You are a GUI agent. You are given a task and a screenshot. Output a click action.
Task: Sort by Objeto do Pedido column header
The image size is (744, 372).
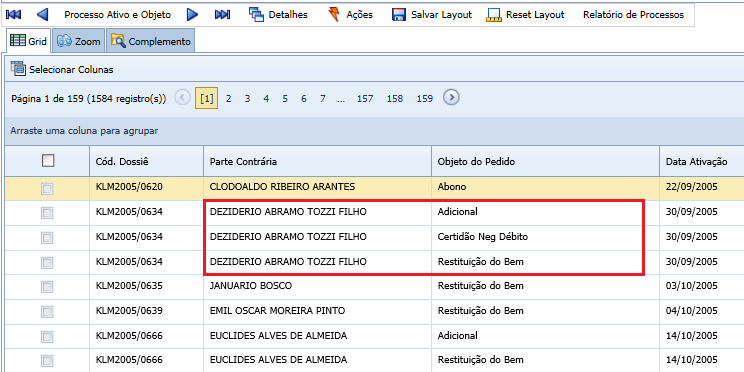click(x=545, y=161)
